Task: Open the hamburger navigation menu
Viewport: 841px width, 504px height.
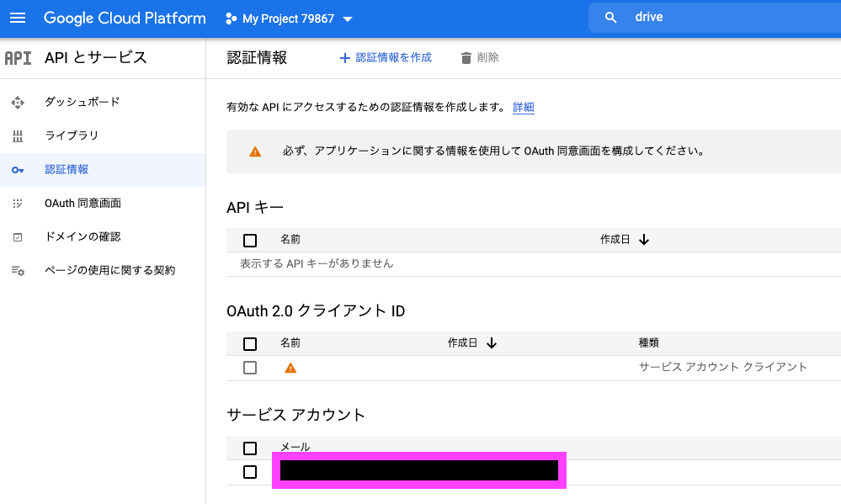Action: [18, 18]
